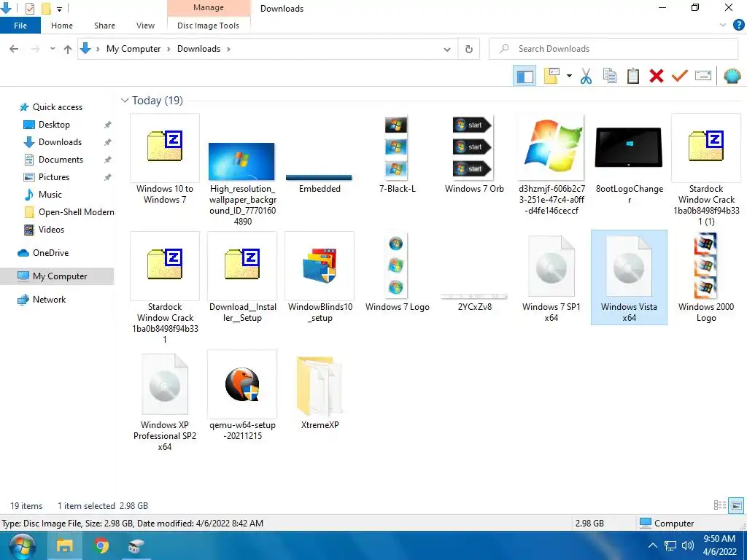
Task: Open Music in the navigation pane
Action: pos(50,194)
